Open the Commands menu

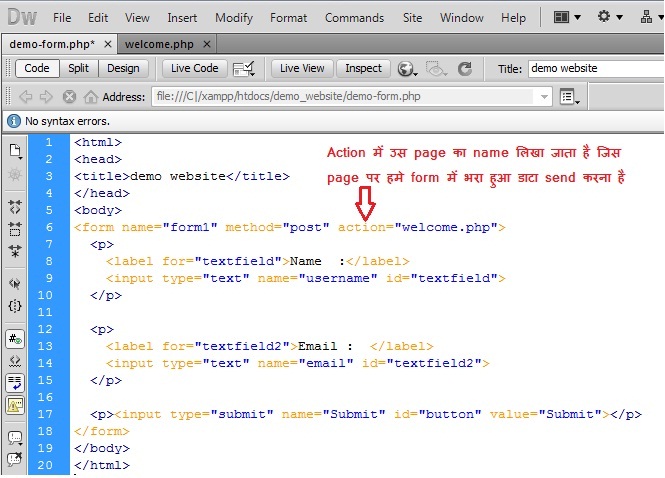click(354, 18)
